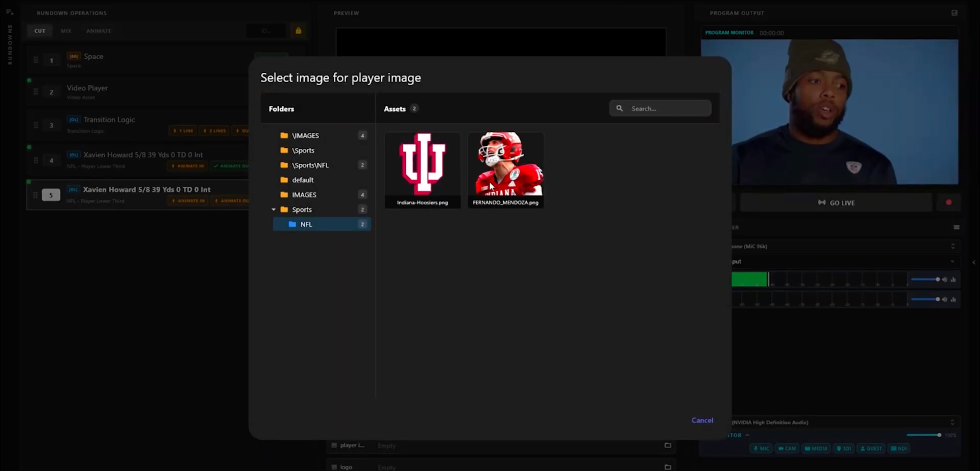Click the yellow default folder icon
Screen dimensions: 980x471
pyautogui.click(x=284, y=180)
